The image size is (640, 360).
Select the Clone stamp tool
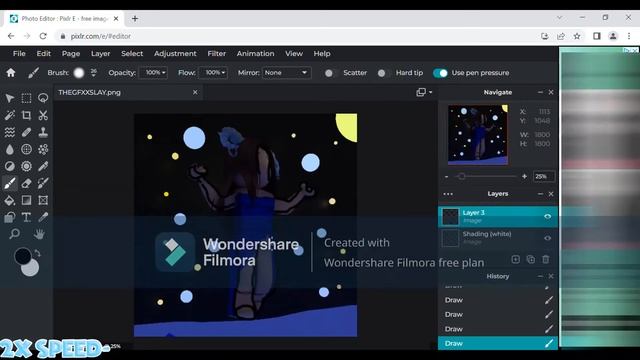[43, 132]
